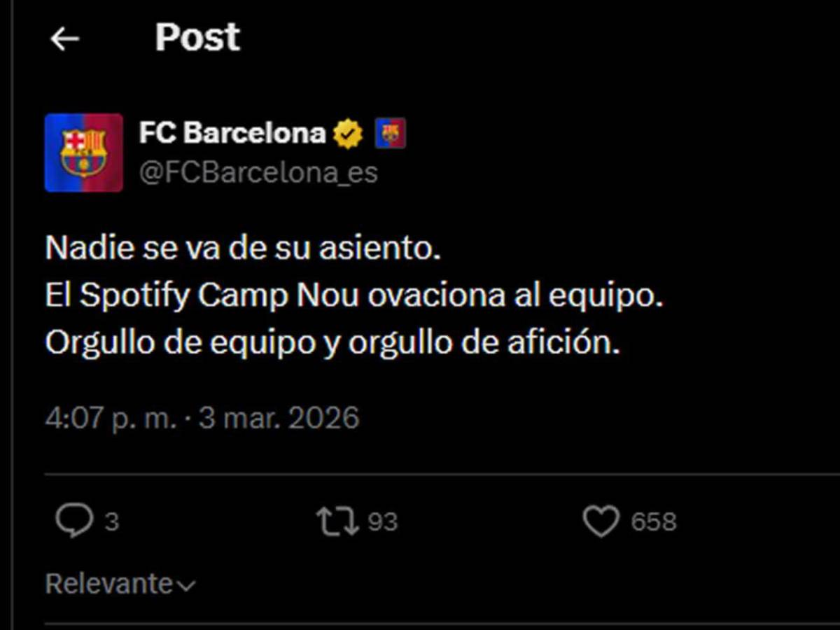840x630 pixels.
Task: Click the FC Barcelona display name
Action: click(232, 133)
